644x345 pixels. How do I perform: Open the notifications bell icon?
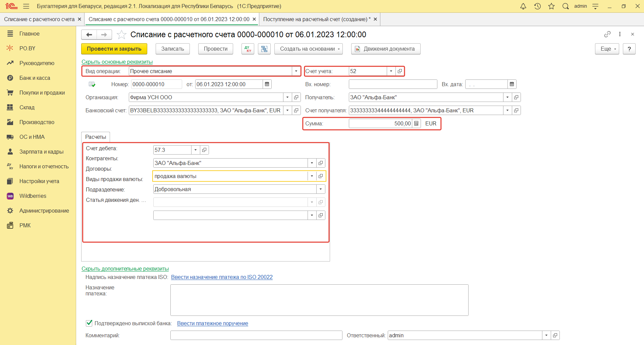(523, 6)
